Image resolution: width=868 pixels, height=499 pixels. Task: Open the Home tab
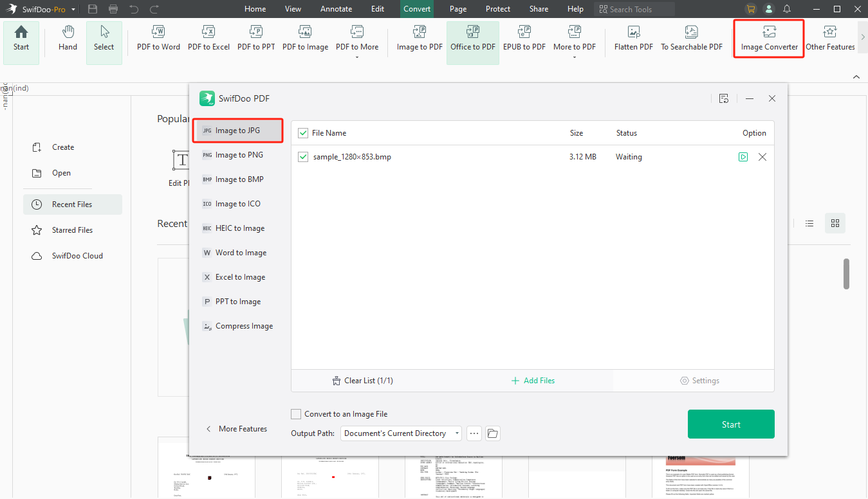(x=255, y=9)
